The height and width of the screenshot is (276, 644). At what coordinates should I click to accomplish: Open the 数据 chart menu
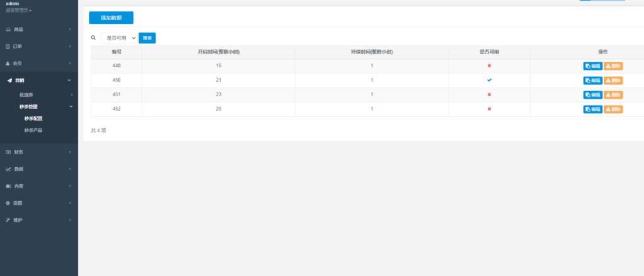coord(19,169)
